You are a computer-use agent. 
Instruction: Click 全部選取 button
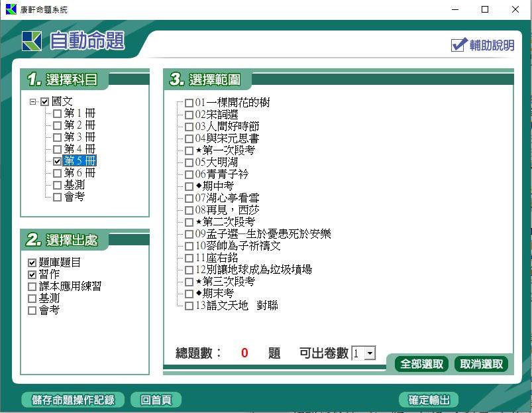422,364
